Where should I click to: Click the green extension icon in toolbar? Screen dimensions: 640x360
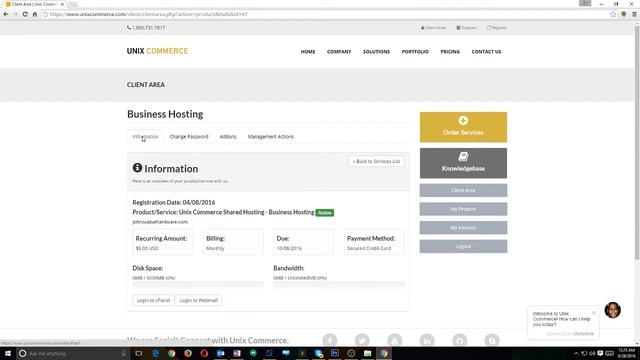[x=624, y=14]
